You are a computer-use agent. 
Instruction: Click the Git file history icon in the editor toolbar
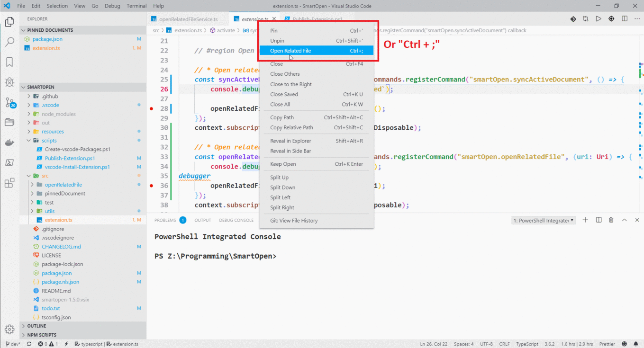pyautogui.click(x=573, y=19)
